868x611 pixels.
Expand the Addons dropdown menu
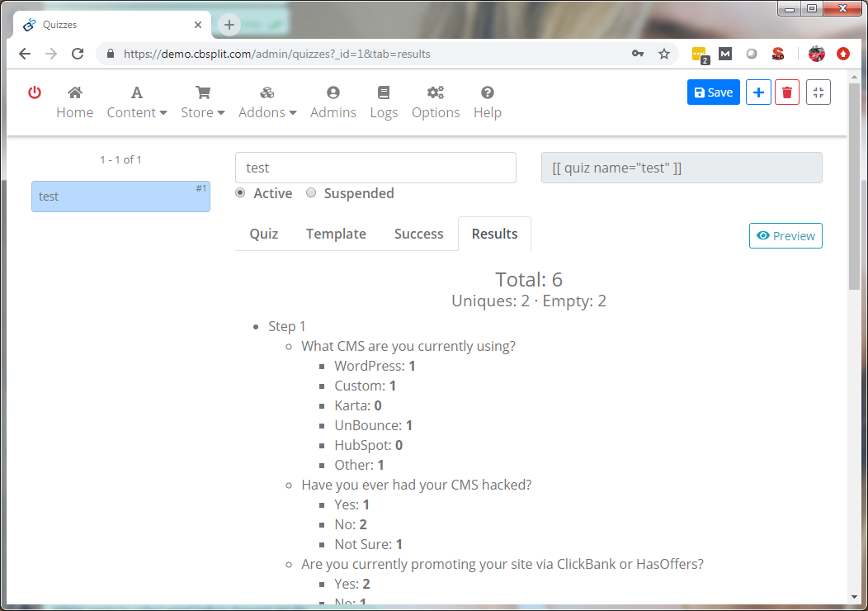[267, 102]
